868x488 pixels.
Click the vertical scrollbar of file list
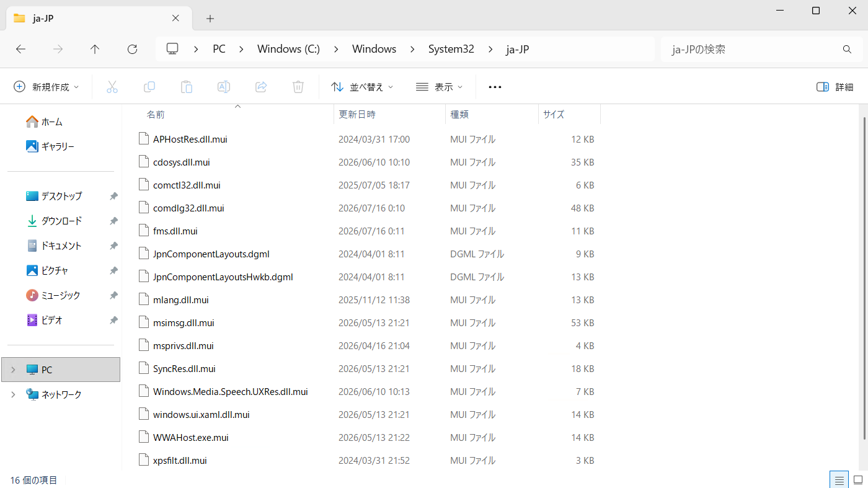pyautogui.click(x=864, y=273)
